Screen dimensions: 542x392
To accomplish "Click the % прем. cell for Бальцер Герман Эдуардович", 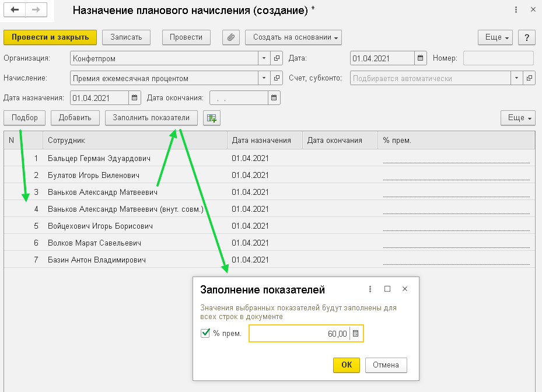I will (456, 158).
